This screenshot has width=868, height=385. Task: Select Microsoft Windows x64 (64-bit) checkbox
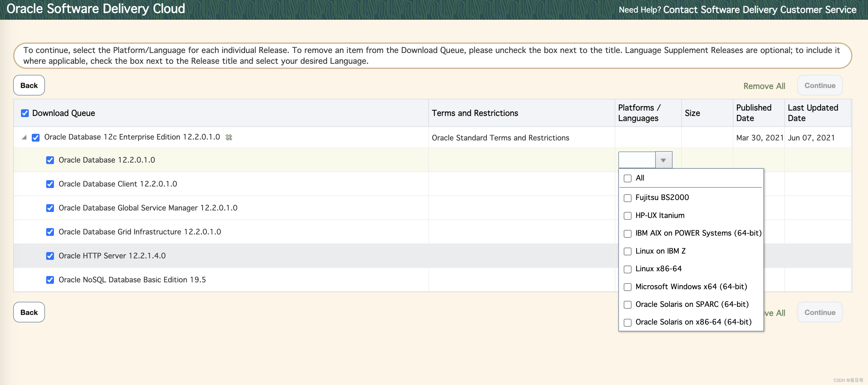[627, 287]
